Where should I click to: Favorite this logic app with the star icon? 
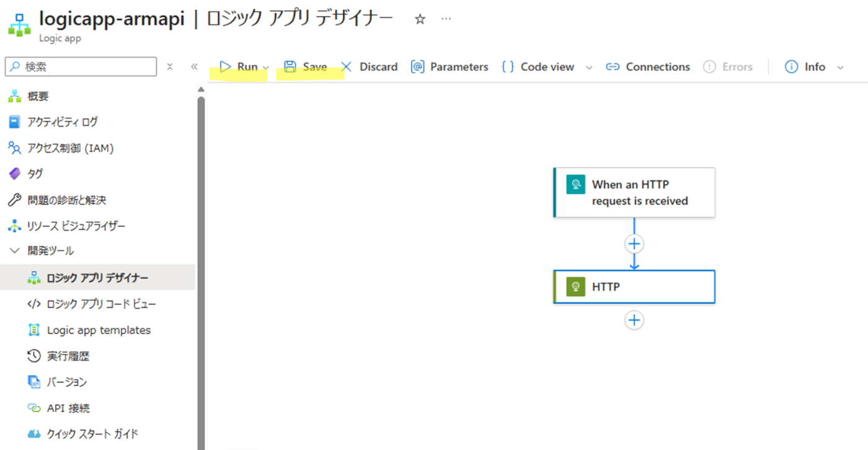[x=420, y=19]
